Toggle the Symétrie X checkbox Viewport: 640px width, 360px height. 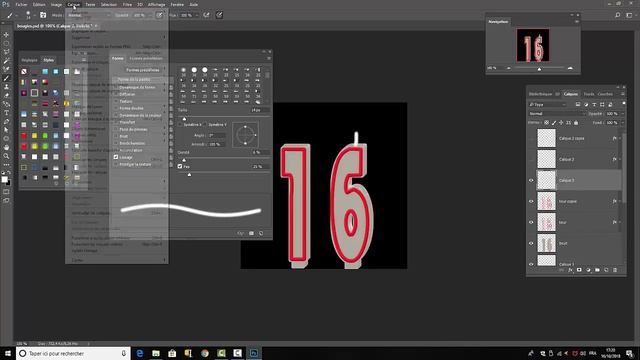click(x=180, y=124)
